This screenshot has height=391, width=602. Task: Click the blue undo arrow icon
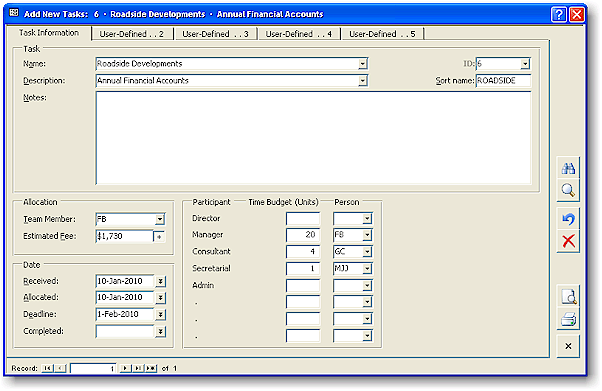(568, 219)
